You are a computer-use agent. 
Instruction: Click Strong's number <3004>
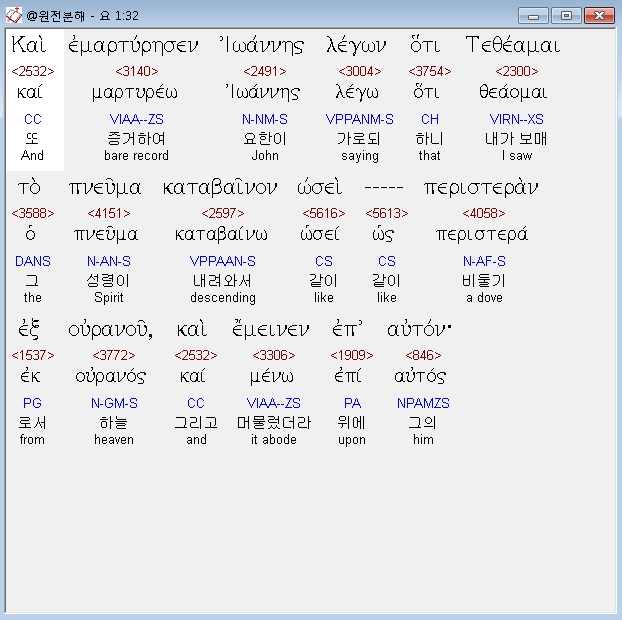tap(360, 71)
